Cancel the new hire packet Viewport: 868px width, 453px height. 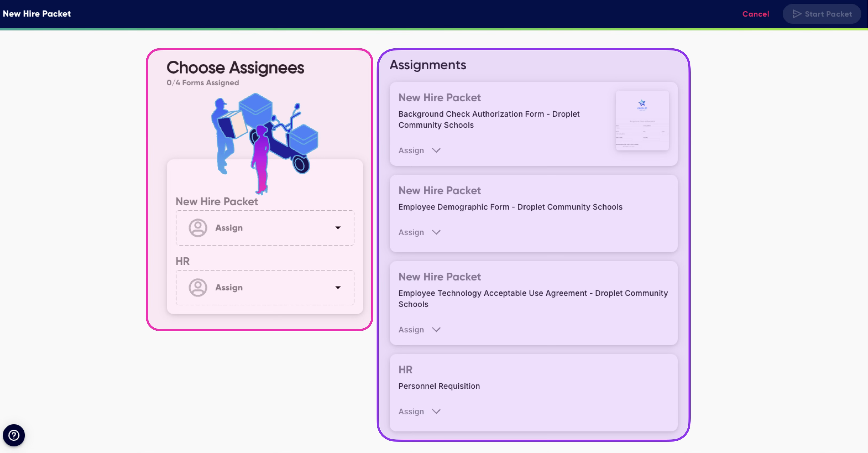(x=756, y=14)
